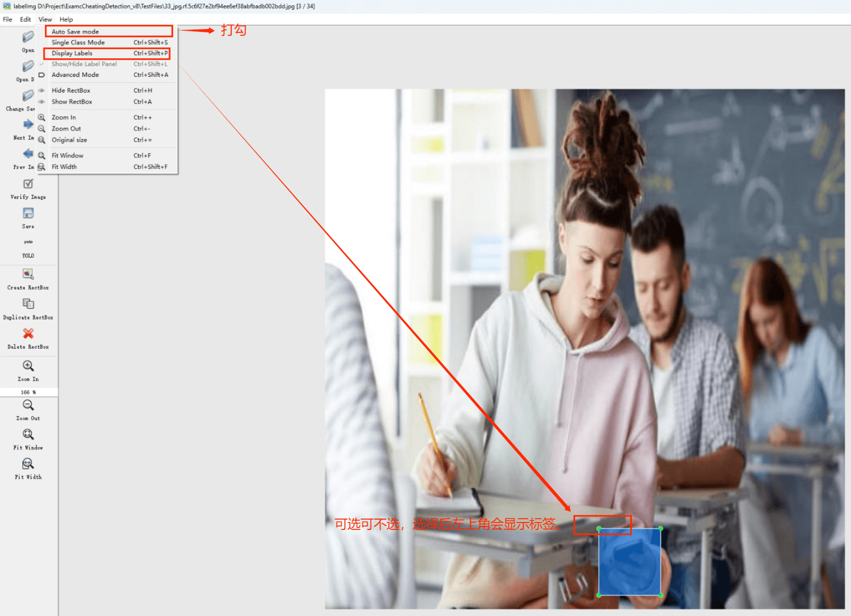Click the top-left green vertex of the box
Viewport: 851px width, 616px height.
(599, 528)
